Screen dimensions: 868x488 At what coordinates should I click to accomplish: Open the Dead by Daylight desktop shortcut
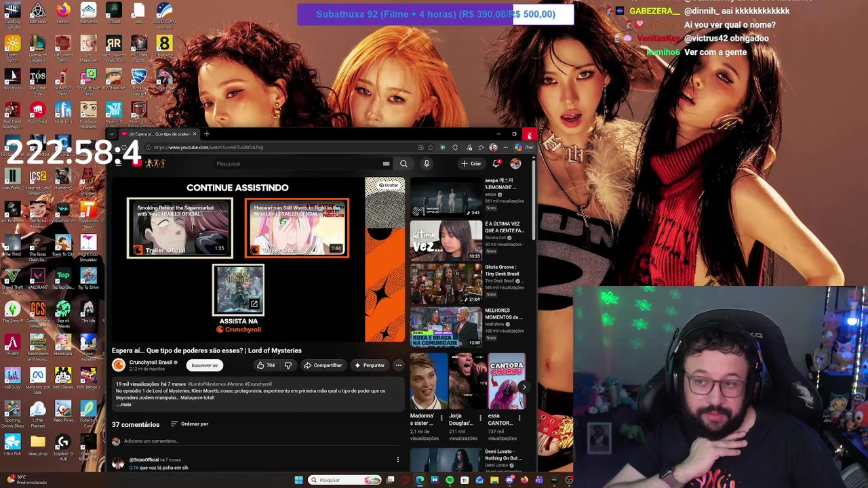tap(12, 14)
